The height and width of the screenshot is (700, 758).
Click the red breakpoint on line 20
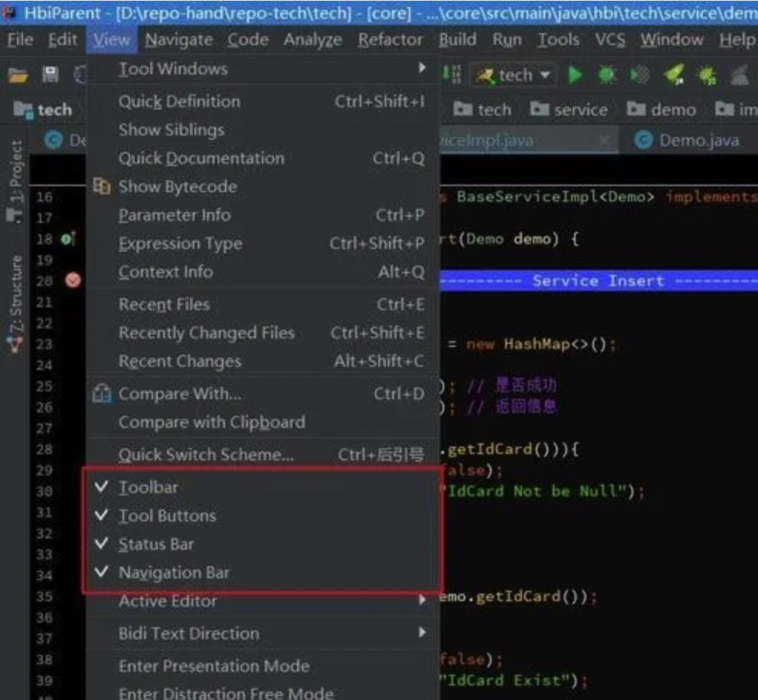click(73, 280)
